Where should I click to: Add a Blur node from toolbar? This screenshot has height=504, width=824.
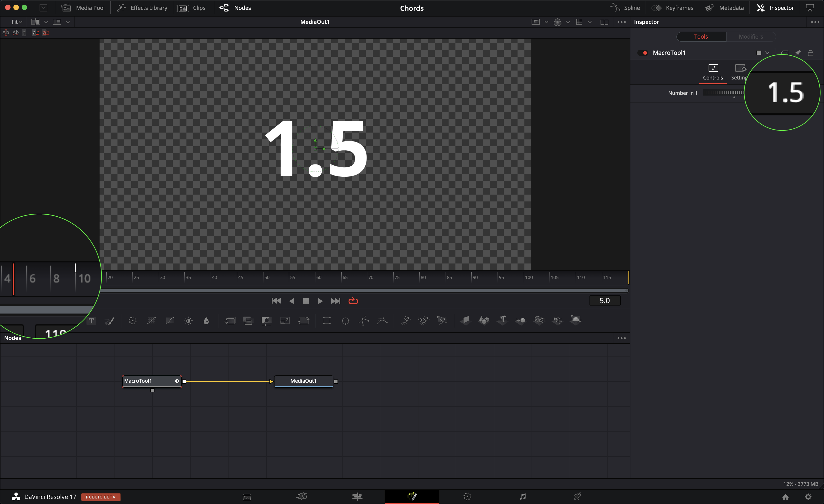[206, 321]
